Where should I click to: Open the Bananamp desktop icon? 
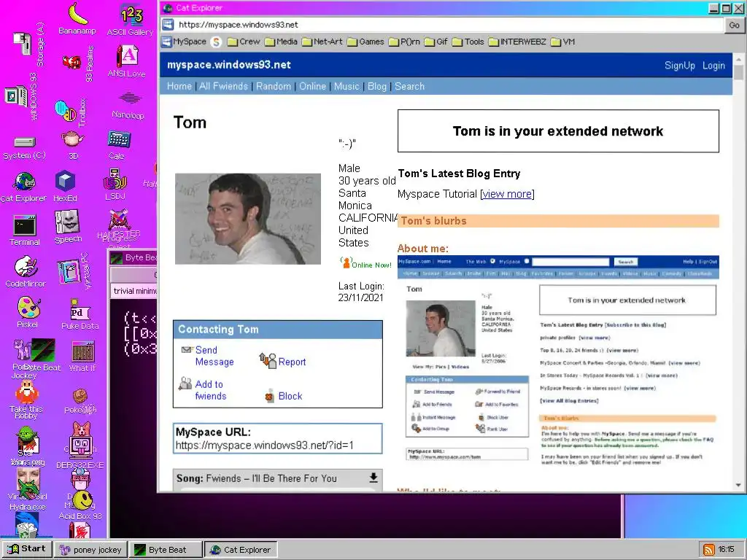77,18
